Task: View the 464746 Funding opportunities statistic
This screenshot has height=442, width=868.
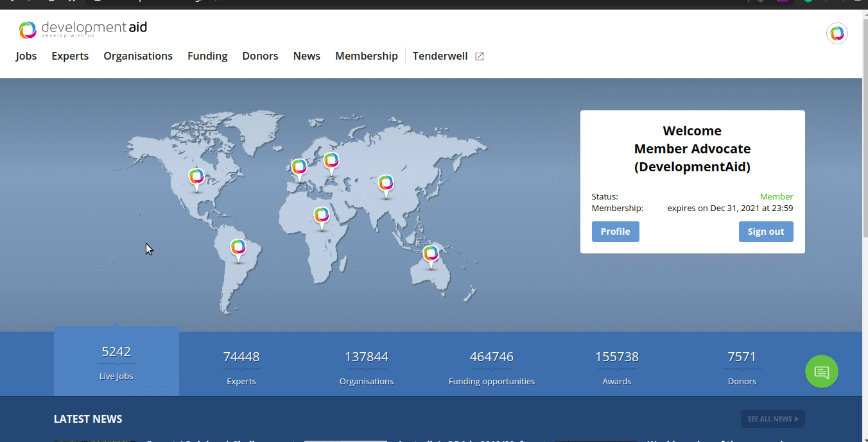Action: [491, 367]
